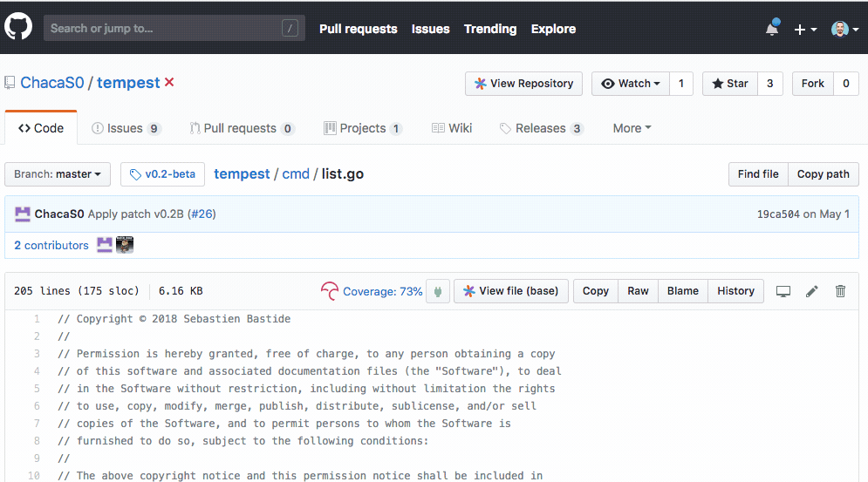Open the notifications bell
Image resolution: width=868 pixels, height=482 pixels.
tap(772, 28)
